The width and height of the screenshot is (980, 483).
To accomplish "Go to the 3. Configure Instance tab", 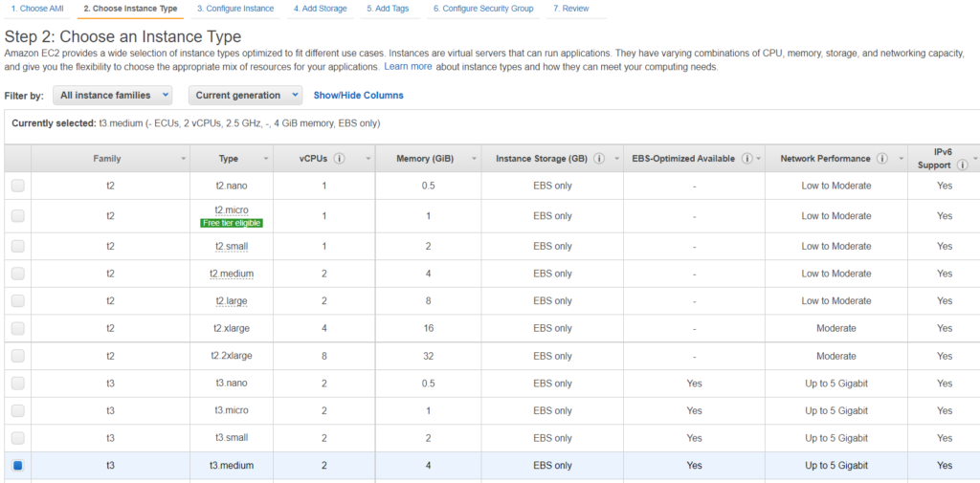I will click(x=235, y=9).
